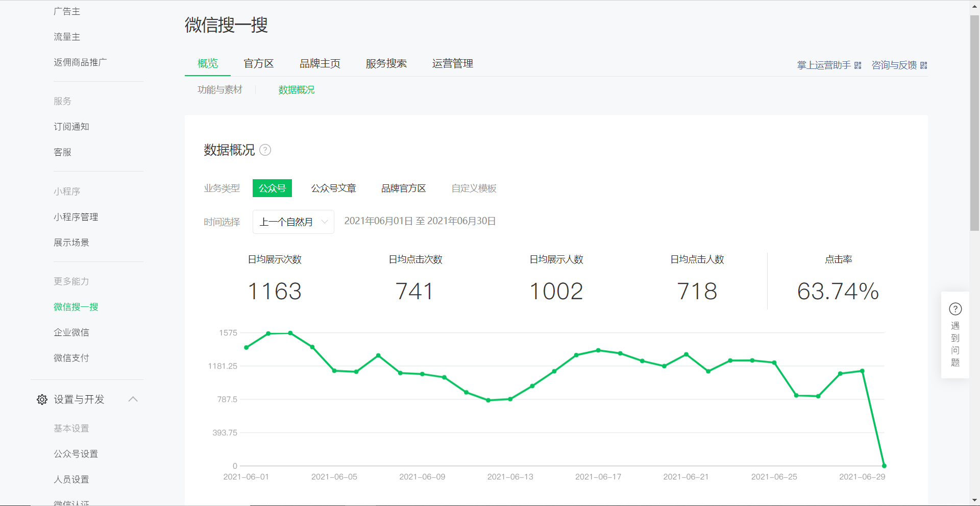Click the date range text 2021年06月01日 至 2021年06月30日
Viewport: 980px width, 506px height.
(x=420, y=221)
